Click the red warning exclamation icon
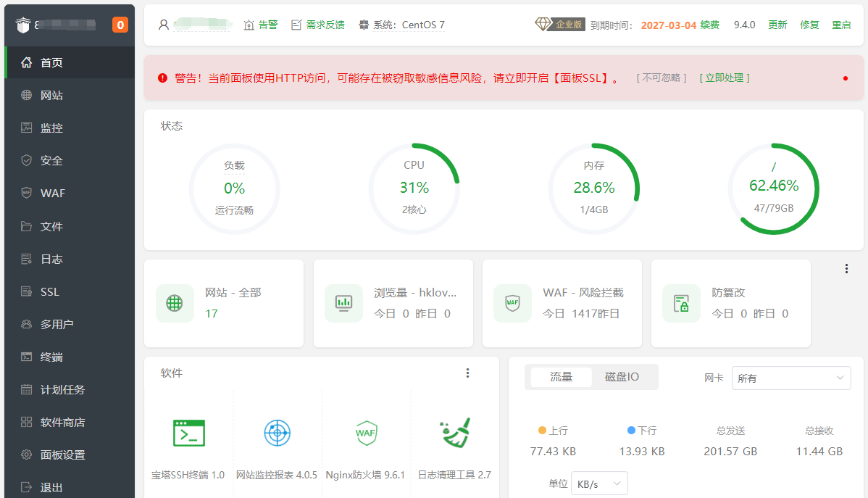The height and width of the screenshot is (498, 868). pyautogui.click(x=162, y=78)
